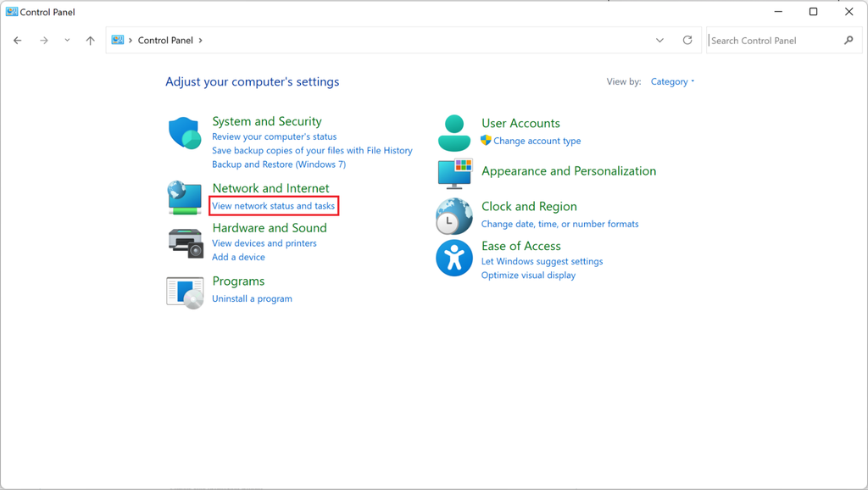This screenshot has width=868, height=490.
Task: Open View network status and tasks
Action: (273, 206)
